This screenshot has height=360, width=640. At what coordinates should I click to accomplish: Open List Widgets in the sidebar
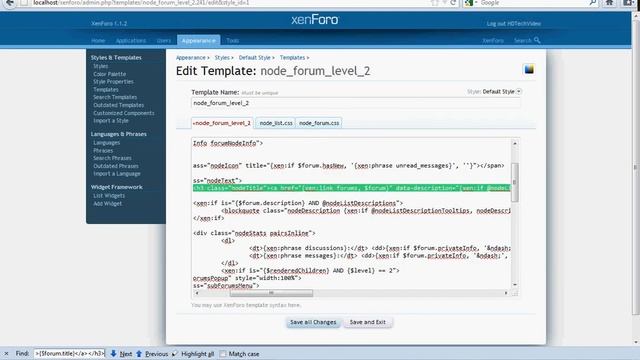pyautogui.click(x=109, y=196)
